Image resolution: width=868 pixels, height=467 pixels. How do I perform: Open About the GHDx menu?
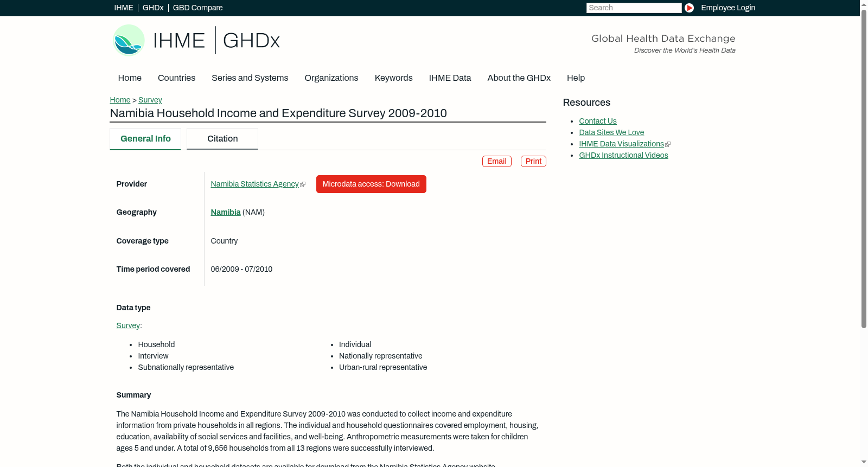click(519, 78)
